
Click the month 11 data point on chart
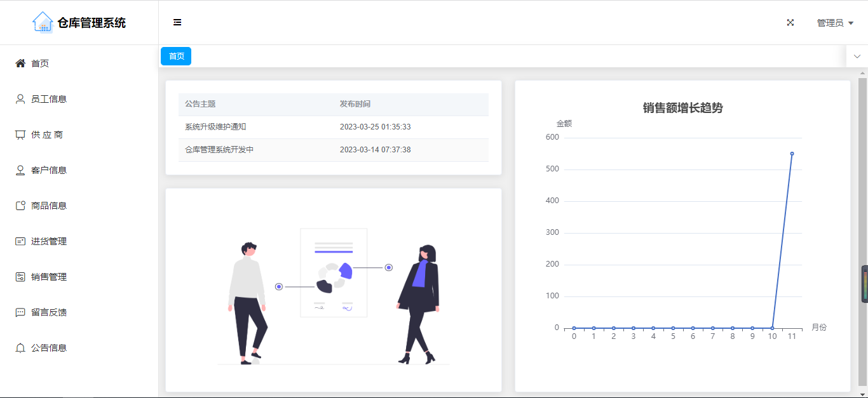[x=792, y=154]
